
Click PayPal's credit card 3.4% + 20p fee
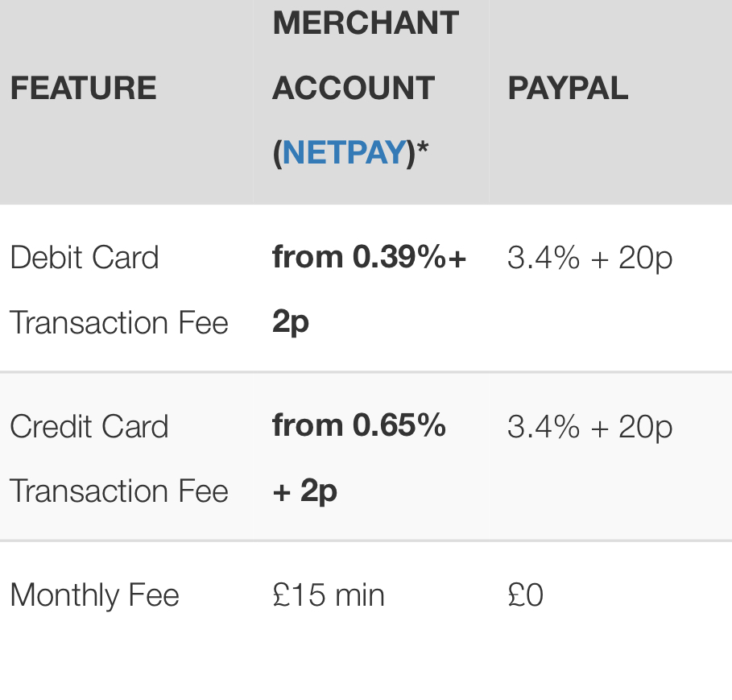[x=590, y=427]
